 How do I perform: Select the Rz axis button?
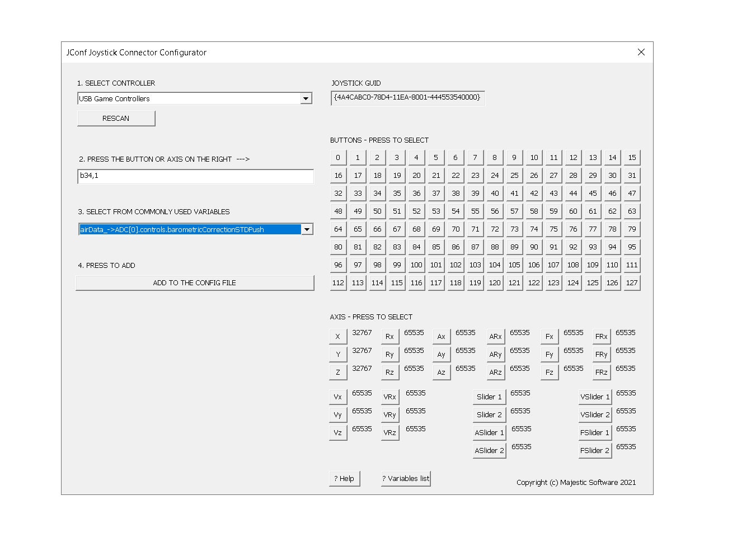click(x=389, y=372)
